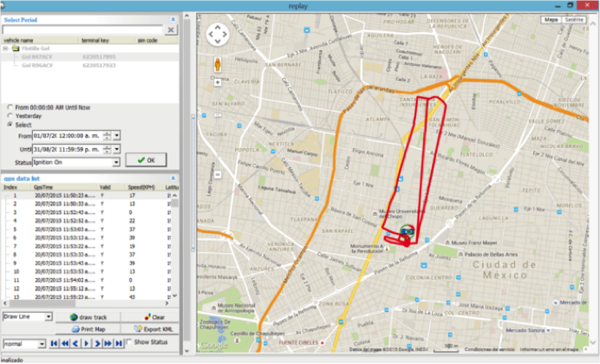The image size is (600, 364).
Task: Step forward one track point
Action: click(x=97, y=343)
